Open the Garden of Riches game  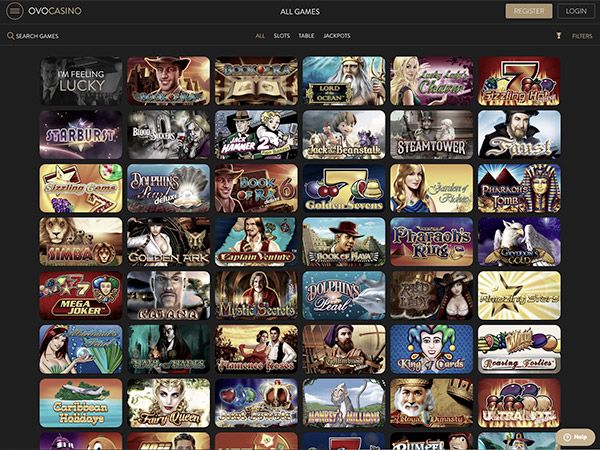click(x=432, y=188)
